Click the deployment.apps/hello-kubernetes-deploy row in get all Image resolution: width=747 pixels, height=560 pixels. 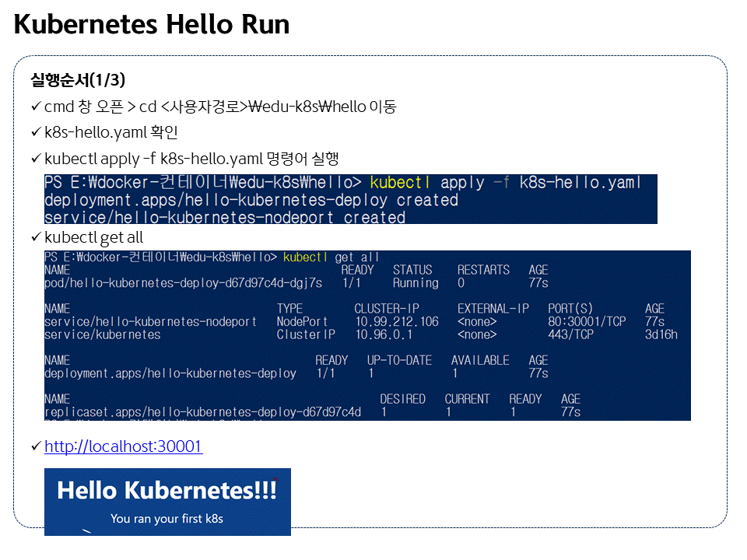296,373
